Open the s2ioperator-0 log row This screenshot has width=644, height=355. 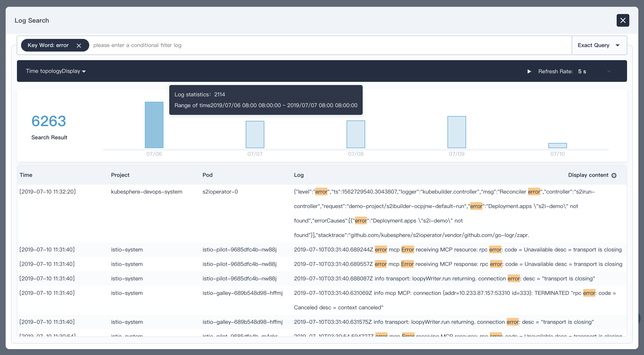click(220, 192)
